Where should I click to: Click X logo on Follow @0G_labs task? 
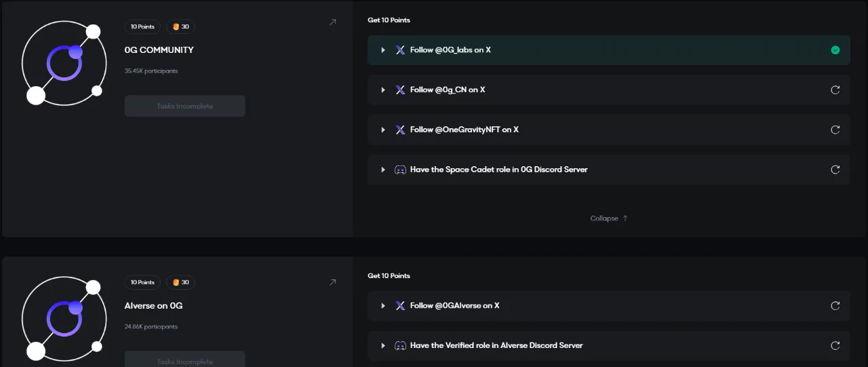click(x=400, y=50)
